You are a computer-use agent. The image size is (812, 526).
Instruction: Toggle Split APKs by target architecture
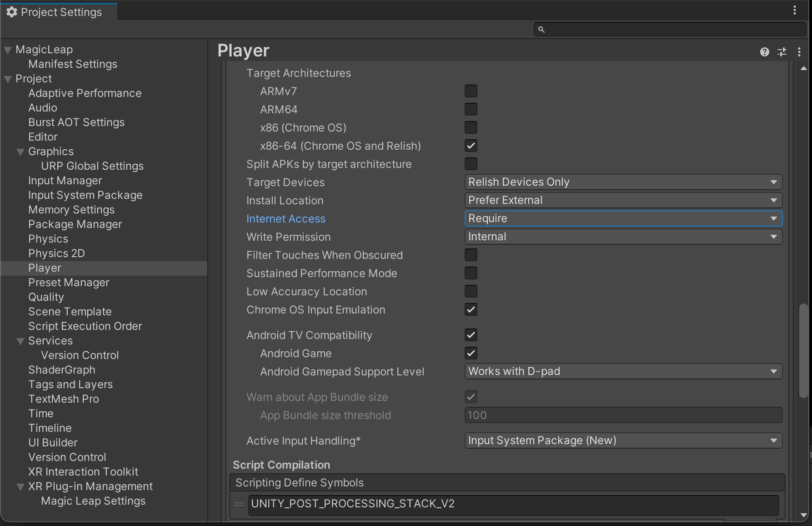[471, 164]
